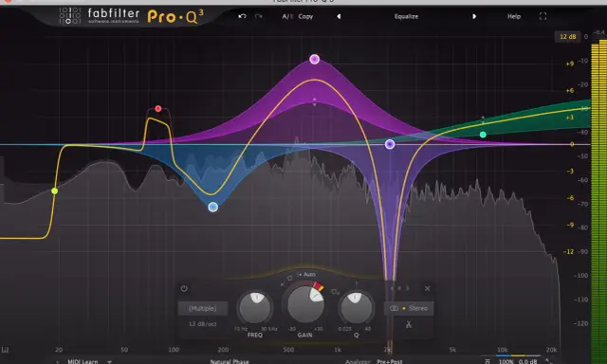Open the 12 dB/oct slope dropdown
The height and width of the screenshot is (364, 607).
pyautogui.click(x=202, y=324)
